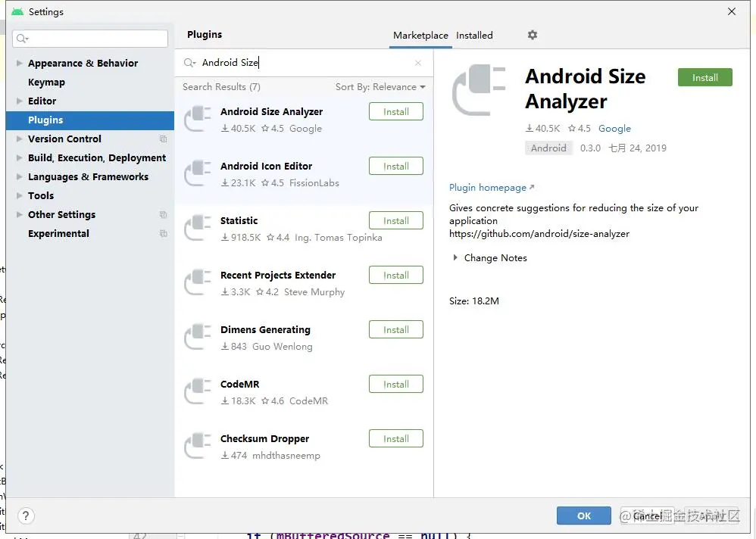Install Recent Projects Extender plugin
This screenshot has width=756, height=539.
[x=396, y=275]
